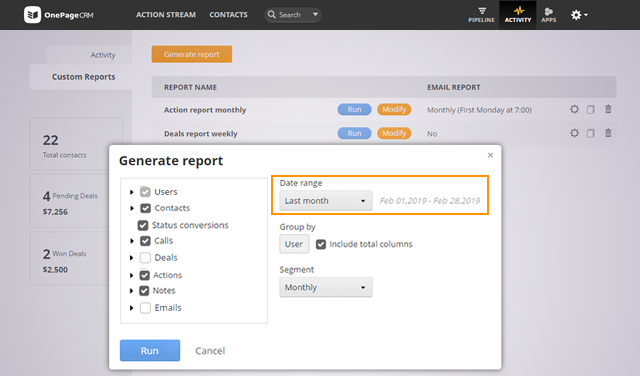Image resolution: width=640 pixels, height=376 pixels.
Task: Expand the Actions tree node
Action: (131, 275)
